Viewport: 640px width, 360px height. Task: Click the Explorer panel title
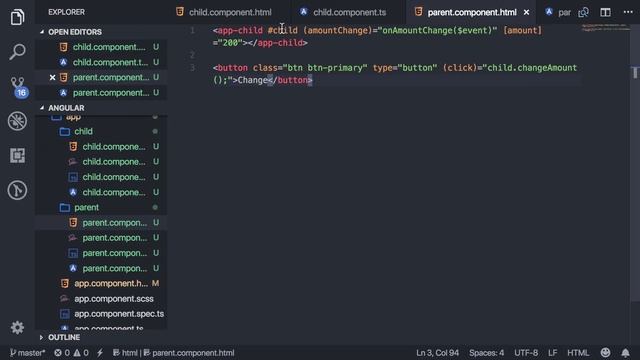pyautogui.click(x=67, y=12)
